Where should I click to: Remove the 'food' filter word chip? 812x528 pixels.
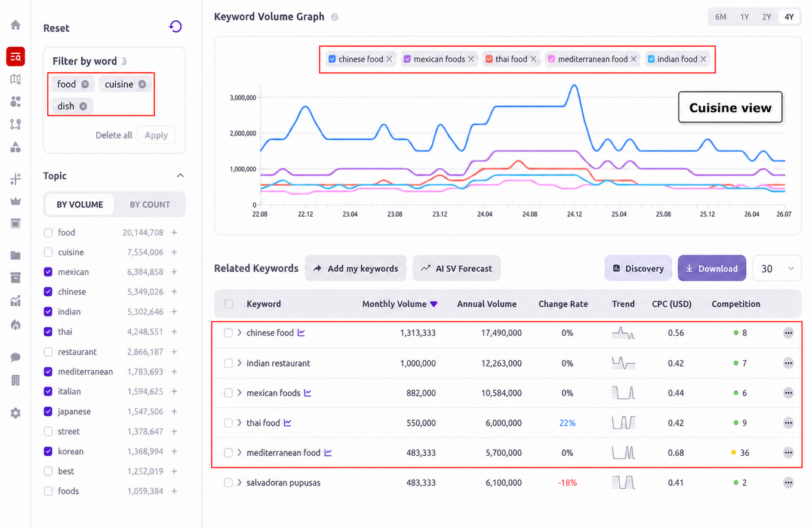point(85,84)
